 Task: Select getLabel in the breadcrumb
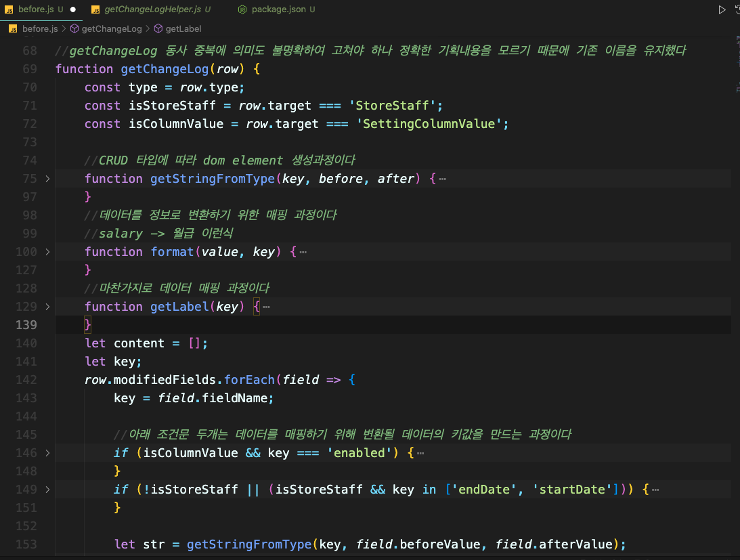(183, 29)
